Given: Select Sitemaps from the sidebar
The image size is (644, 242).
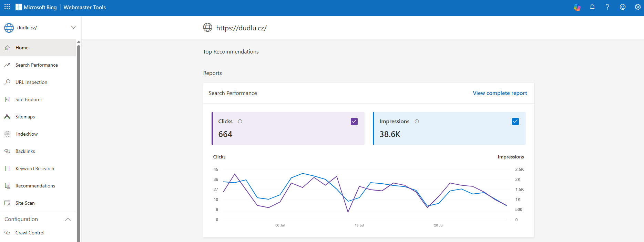Looking at the screenshot, I should coord(25,117).
